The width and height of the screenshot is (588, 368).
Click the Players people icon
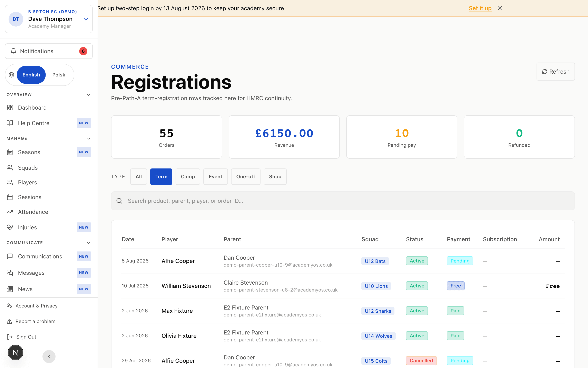[x=10, y=183]
